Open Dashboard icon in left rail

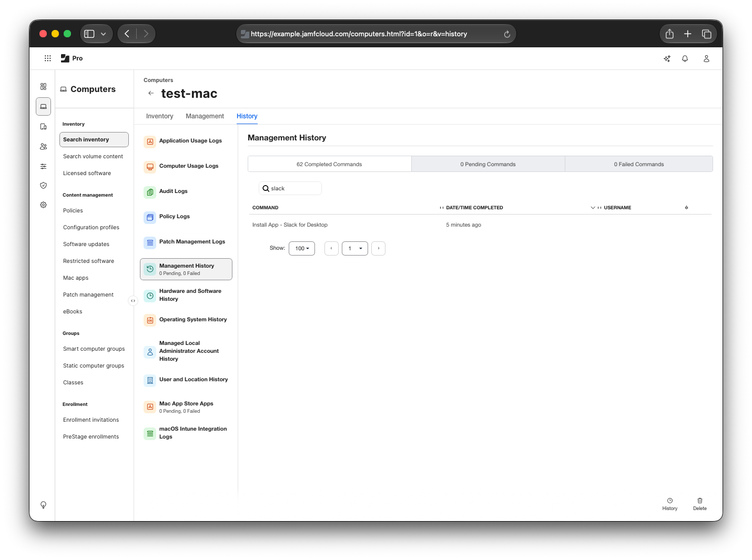[43, 86]
